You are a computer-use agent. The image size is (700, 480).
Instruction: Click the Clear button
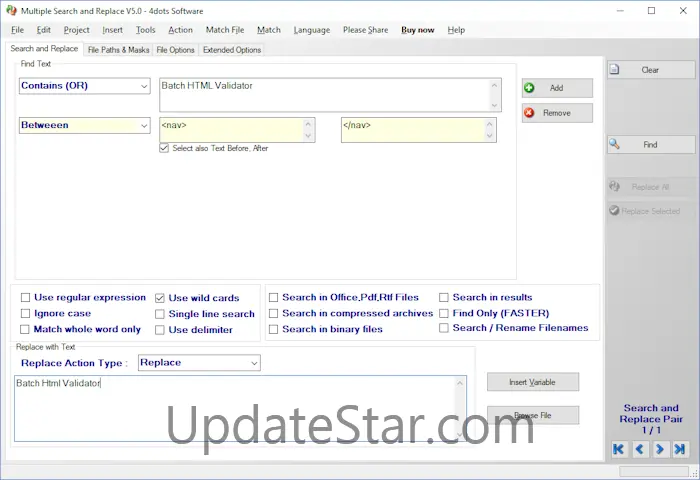[x=651, y=70]
